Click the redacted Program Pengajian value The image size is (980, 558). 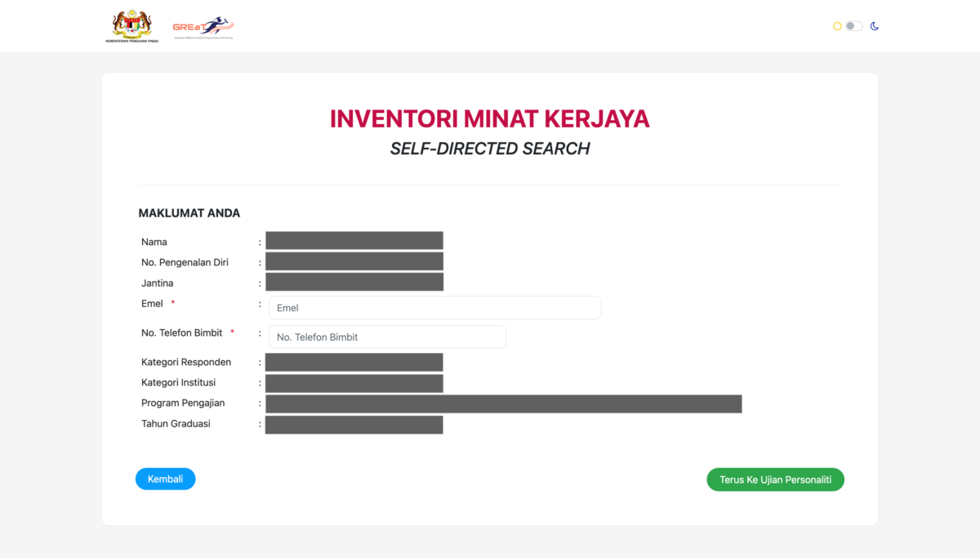click(503, 404)
